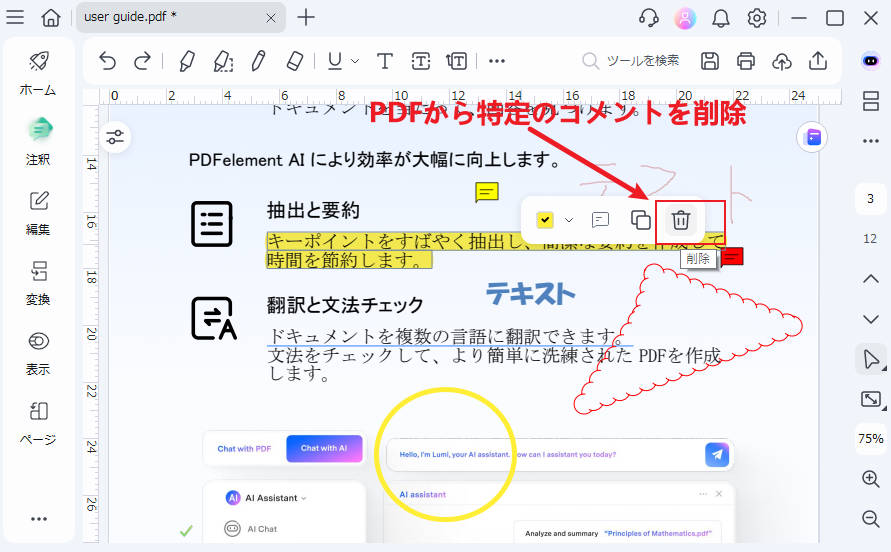Show more items in left sidebar
Image resolution: width=891 pixels, height=552 pixels.
tap(39, 518)
